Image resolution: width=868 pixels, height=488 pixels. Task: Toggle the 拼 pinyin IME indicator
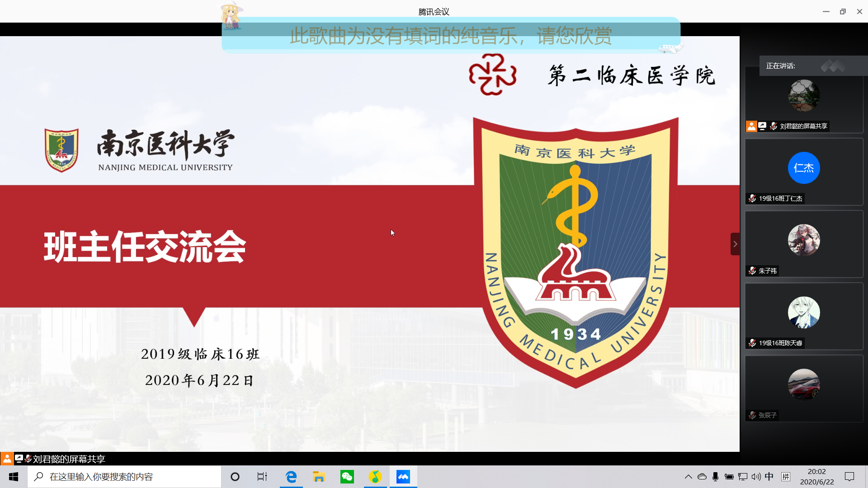tap(786, 477)
